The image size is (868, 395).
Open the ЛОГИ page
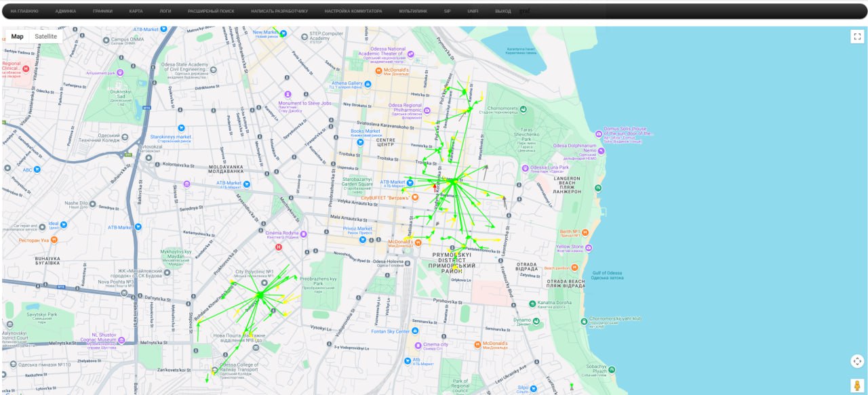click(x=165, y=12)
